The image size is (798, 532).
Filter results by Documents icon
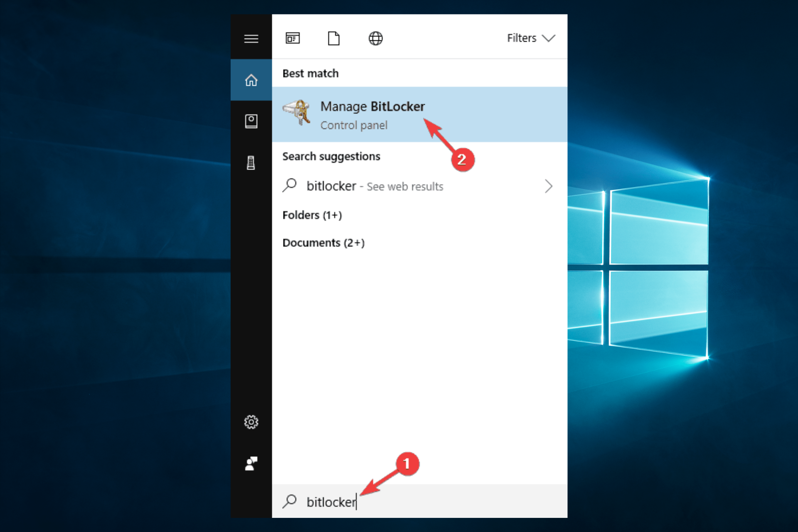pyautogui.click(x=334, y=38)
